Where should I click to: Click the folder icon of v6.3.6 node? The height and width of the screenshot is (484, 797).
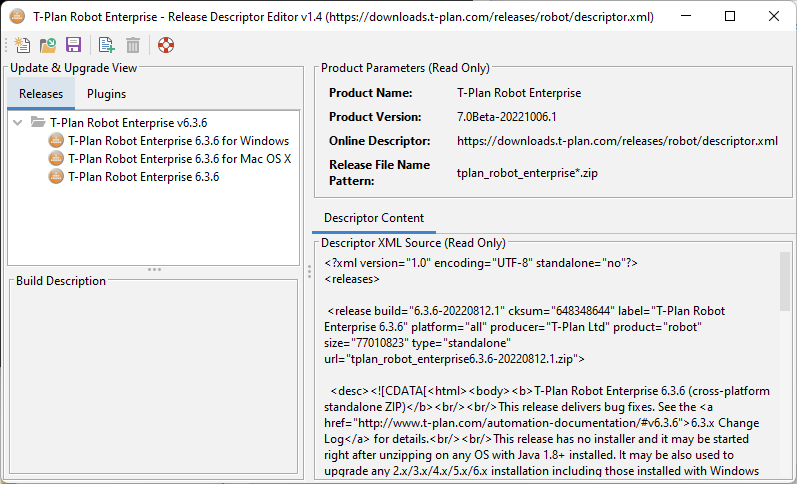[38, 123]
